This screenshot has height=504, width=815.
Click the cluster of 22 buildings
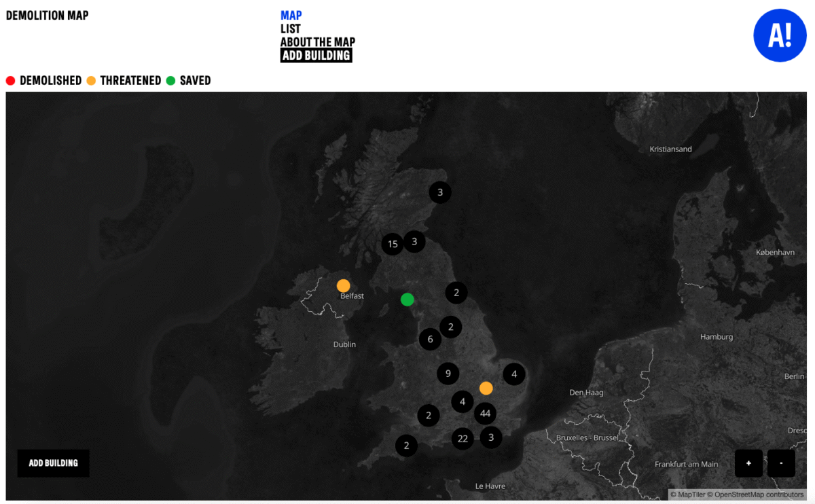coord(463,439)
